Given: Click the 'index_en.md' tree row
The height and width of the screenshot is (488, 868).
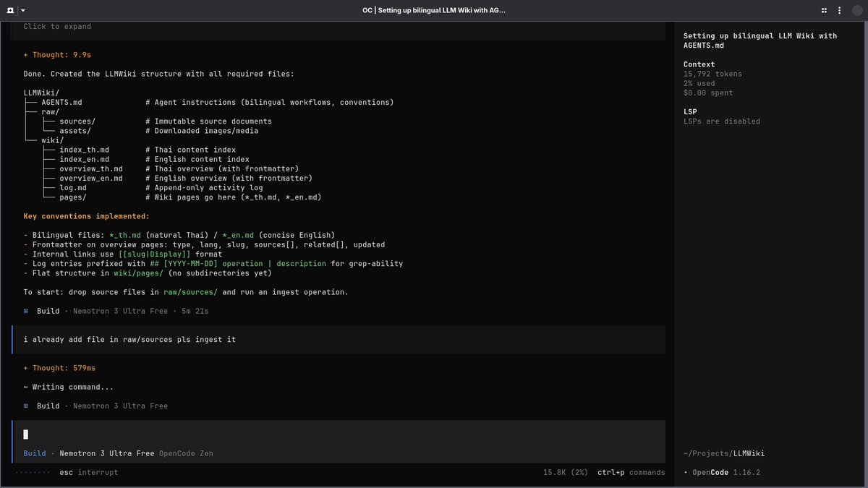Looking at the screenshot, I should 84,159.
